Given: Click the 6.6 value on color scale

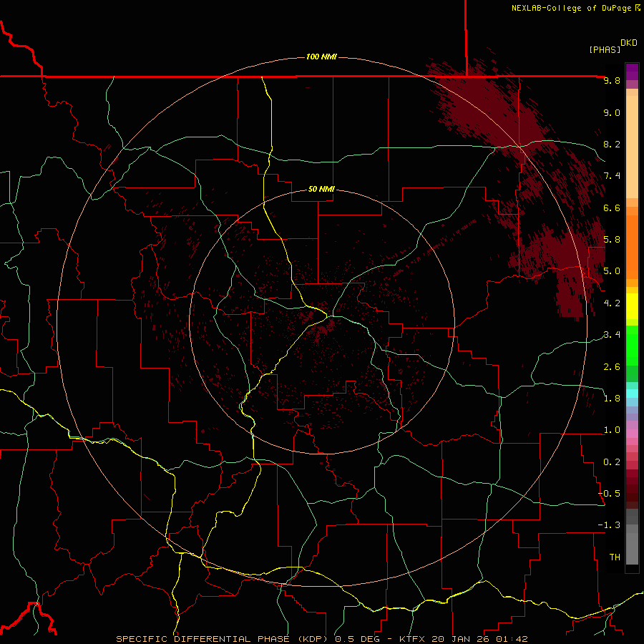Looking at the screenshot, I should click(x=612, y=208).
